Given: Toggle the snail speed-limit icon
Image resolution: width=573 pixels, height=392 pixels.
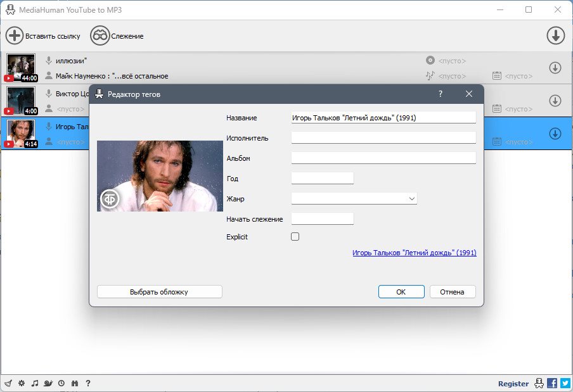Looking at the screenshot, I should (48, 383).
